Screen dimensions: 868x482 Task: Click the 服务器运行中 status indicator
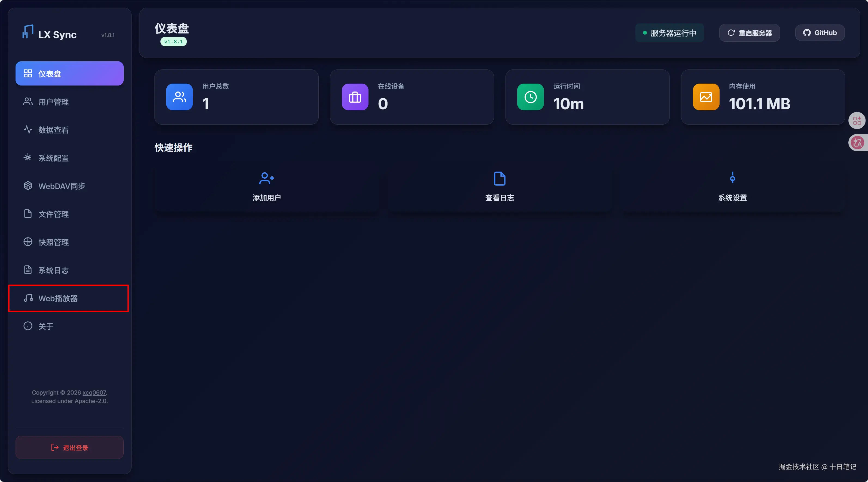[x=669, y=33]
